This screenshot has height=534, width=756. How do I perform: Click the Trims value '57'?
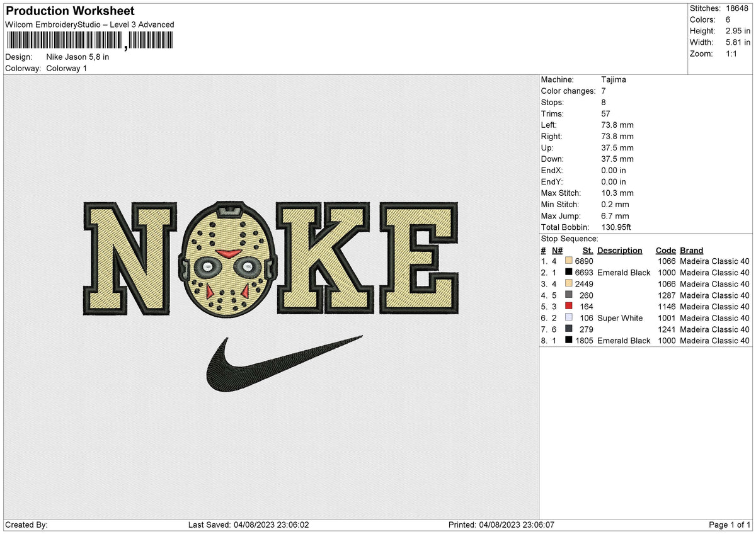pos(607,113)
